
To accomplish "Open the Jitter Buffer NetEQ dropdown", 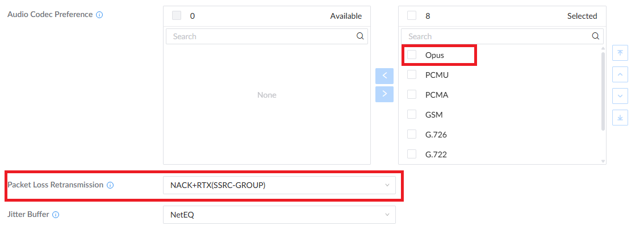I will 279,215.
